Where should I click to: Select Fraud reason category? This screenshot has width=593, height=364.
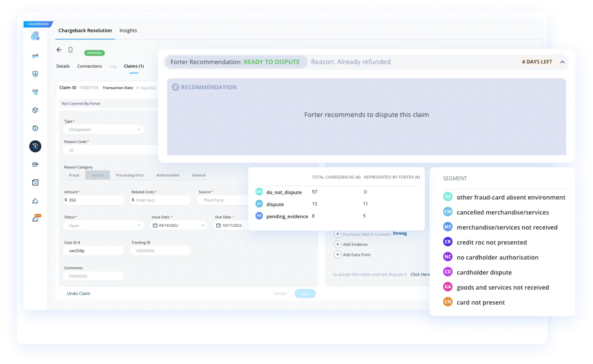tap(74, 175)
